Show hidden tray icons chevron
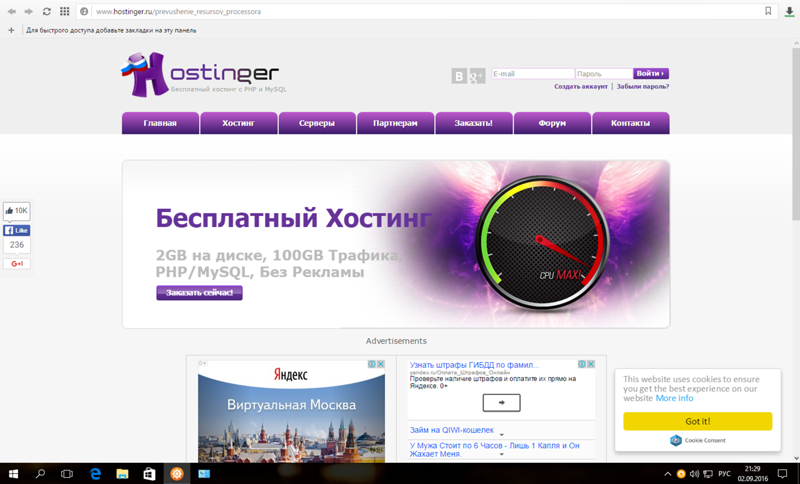Screen dimensions: 800x484 [x=667, y=474]
